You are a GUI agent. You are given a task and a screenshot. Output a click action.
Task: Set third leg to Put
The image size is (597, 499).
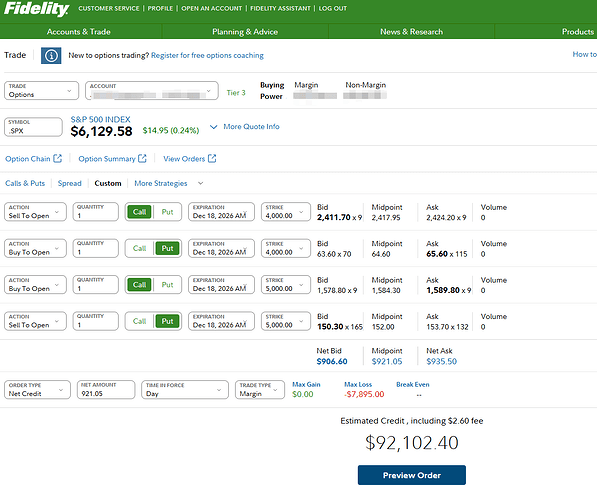click(168, 285)
